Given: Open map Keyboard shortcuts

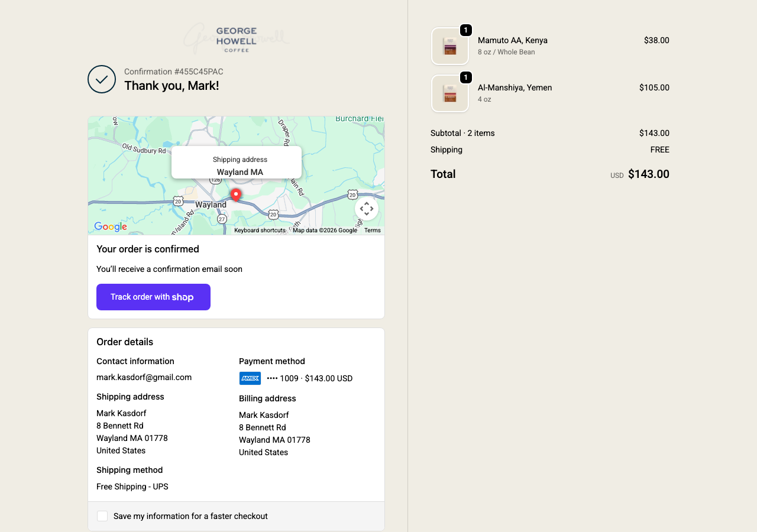Looking at the screenshot, I should pos(260,231).
